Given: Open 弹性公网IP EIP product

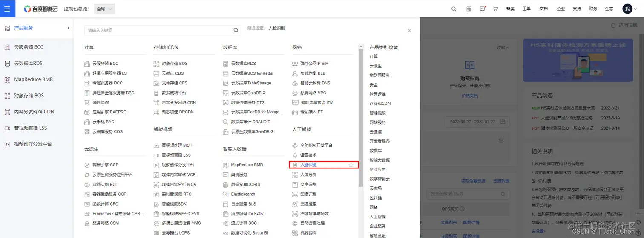Looking at the screenshot, I should (314, 64).
